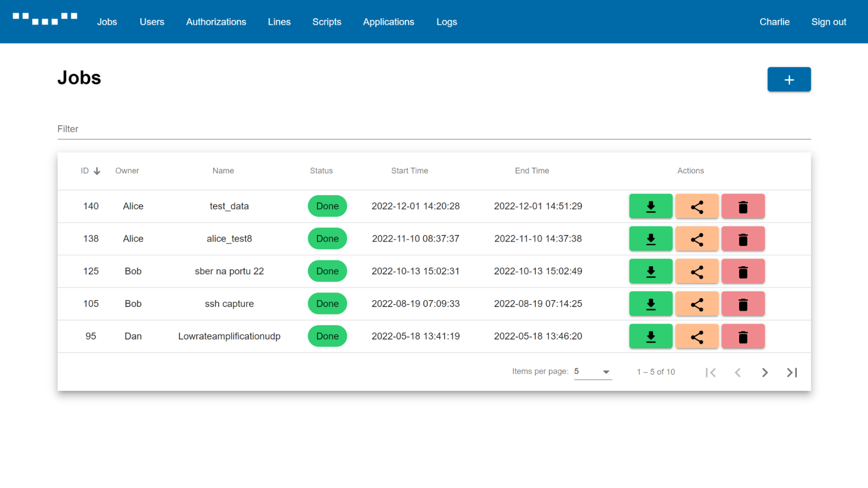
Task: Click the ID cell 105
Action: [91, 304]
